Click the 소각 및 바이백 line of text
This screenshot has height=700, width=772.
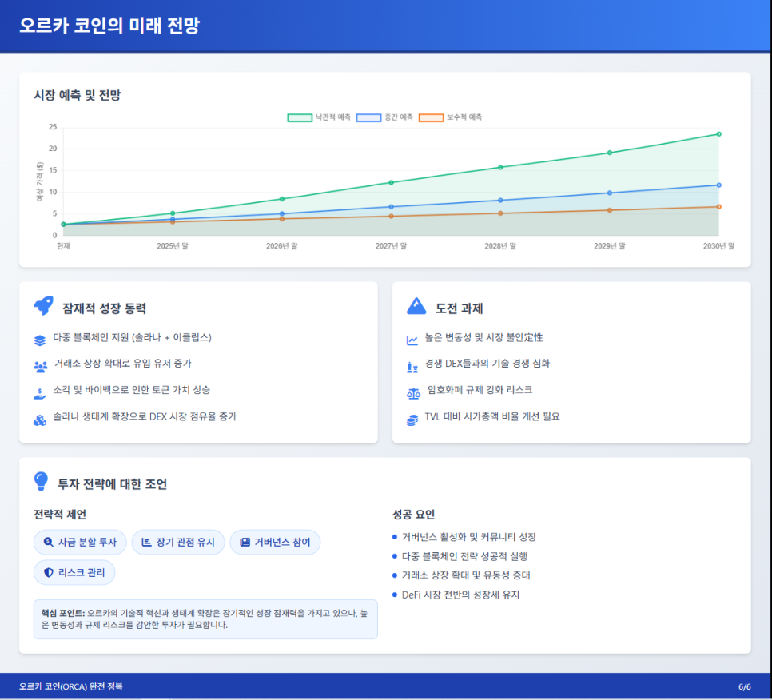(132, 390)
